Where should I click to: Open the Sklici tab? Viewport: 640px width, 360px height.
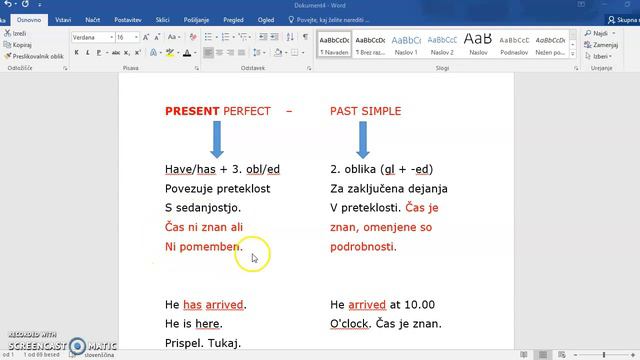162,20
